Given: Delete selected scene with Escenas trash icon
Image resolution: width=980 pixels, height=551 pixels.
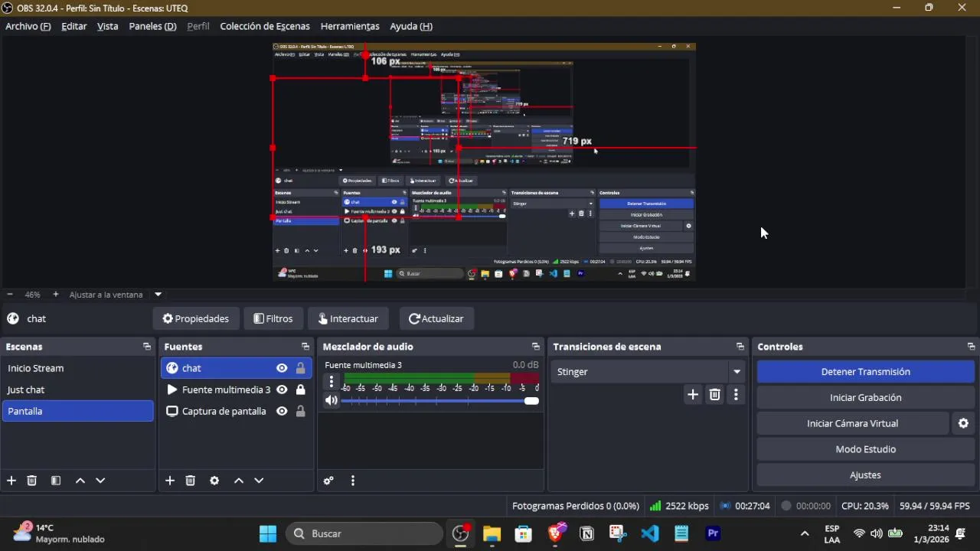Looking at the screenshot, I should click(32, 481).
